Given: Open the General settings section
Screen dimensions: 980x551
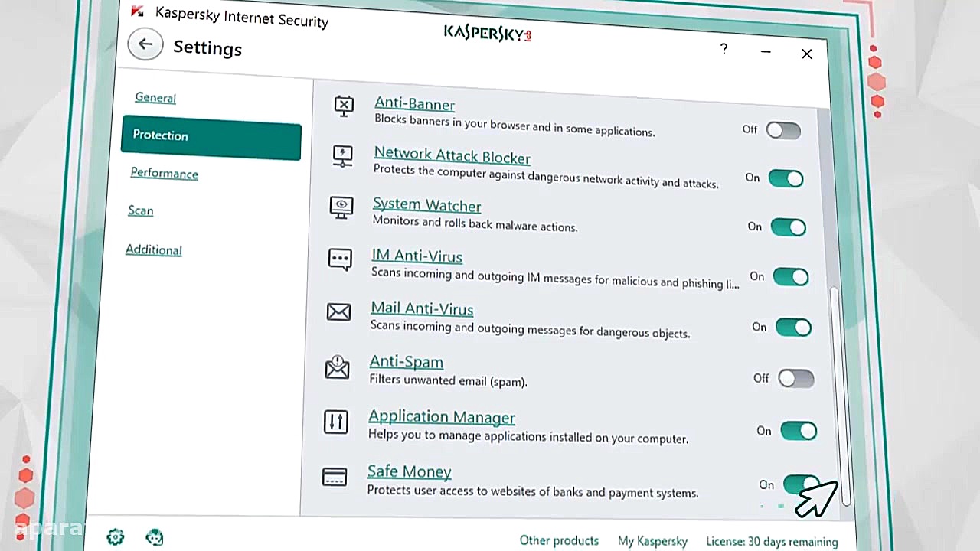Looking at the screenshot, I should (x=155, y=97).
